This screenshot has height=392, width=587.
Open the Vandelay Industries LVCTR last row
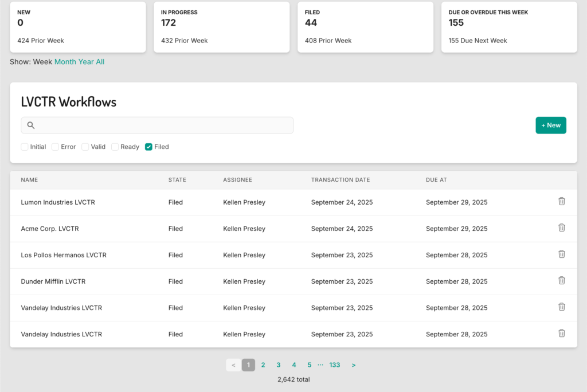pos(61,334)
